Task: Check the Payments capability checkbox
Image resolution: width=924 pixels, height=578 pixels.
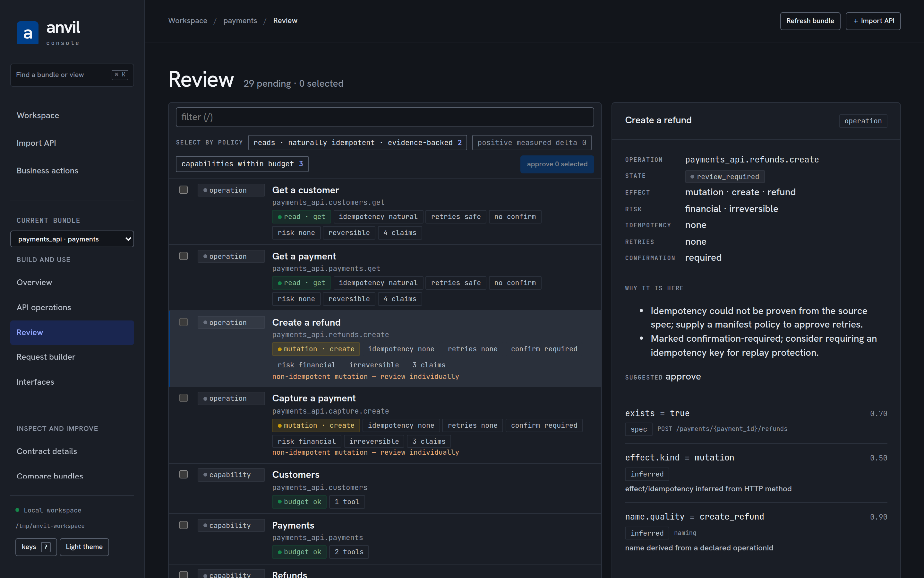Action: pos(184,525)
